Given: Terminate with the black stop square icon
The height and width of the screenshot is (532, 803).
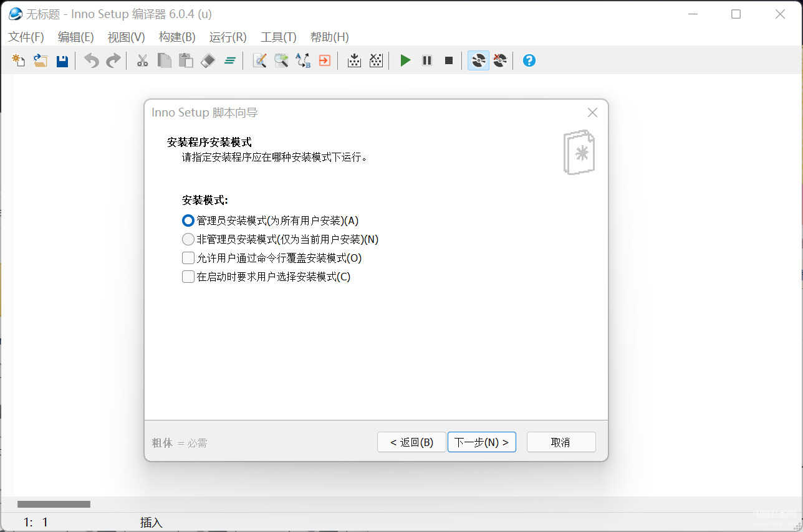Looking at the screenshot, I should coord(448,60).
